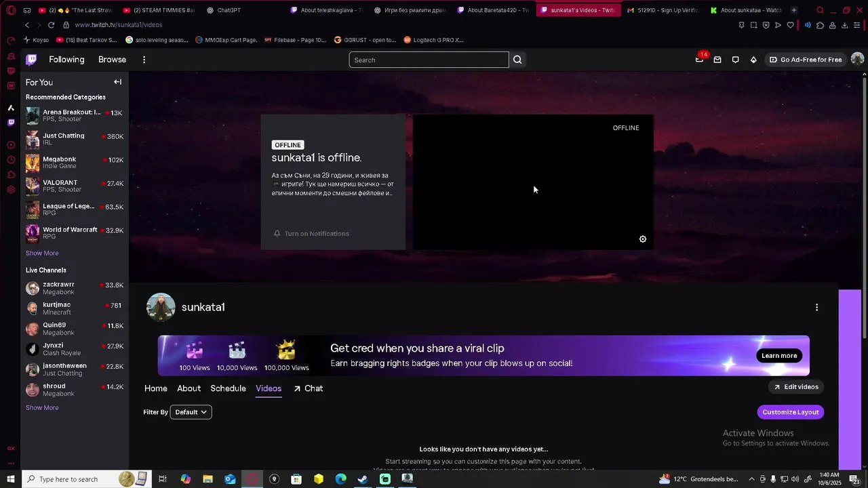This screenshot has height=488, width=868.
Task: Click the search magnifier button
Action: [517, 60]
